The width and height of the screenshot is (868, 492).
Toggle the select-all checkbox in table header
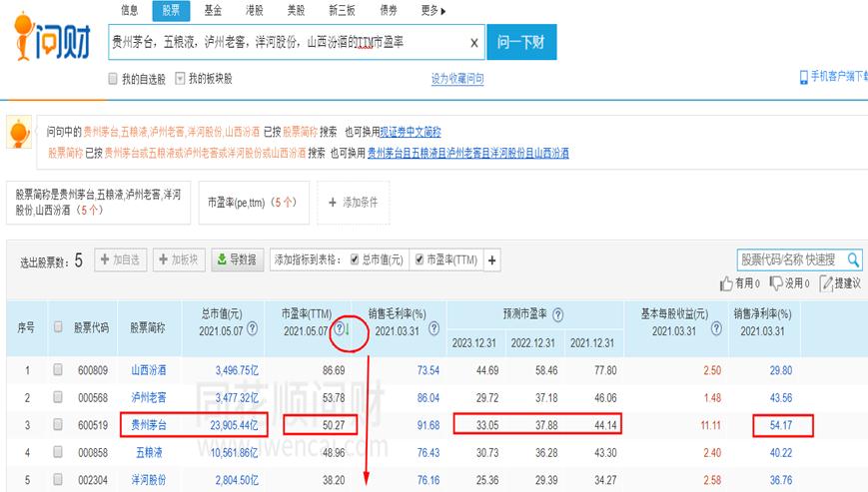pos(58,326)
